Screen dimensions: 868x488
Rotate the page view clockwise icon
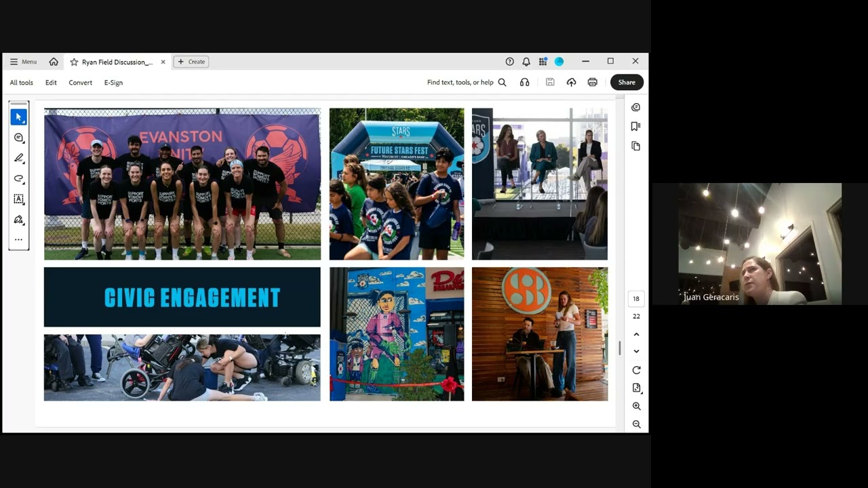click(x=636, y=370)
